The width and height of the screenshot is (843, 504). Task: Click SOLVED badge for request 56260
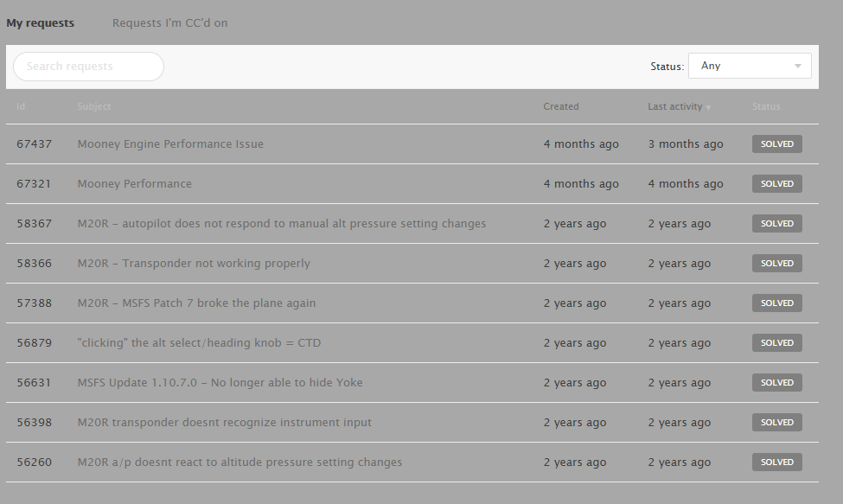click(776, 463)
